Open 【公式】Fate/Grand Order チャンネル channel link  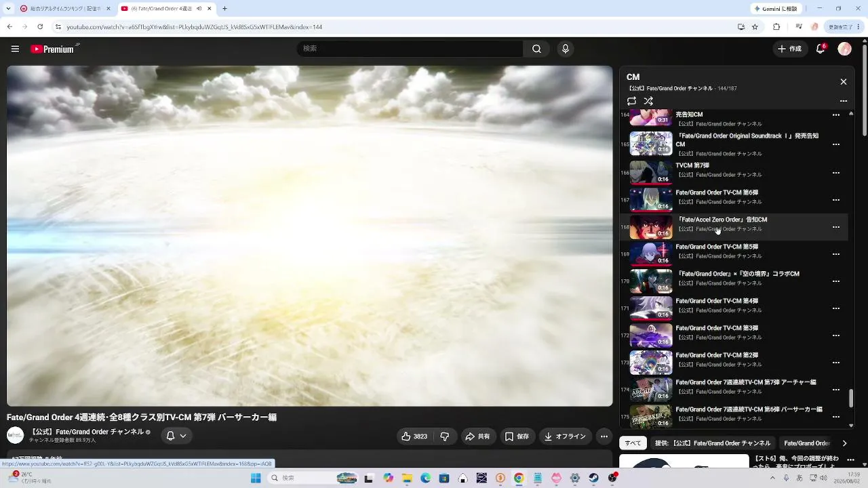[86, 432]
